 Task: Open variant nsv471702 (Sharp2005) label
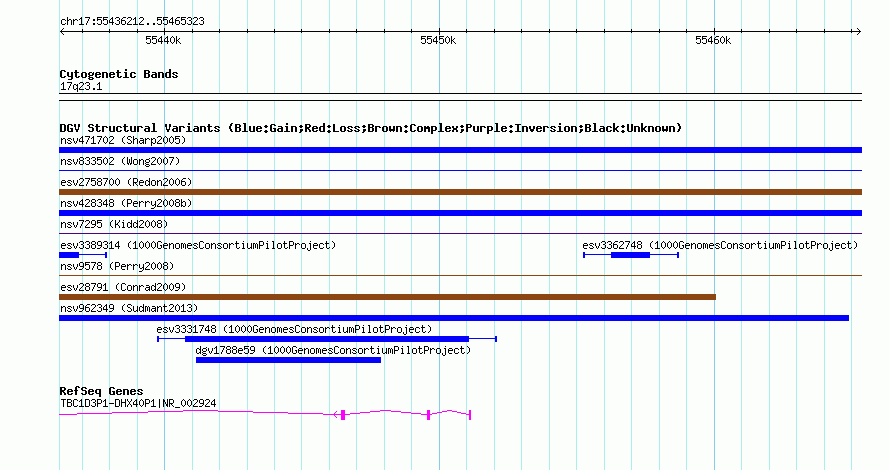click(123, 140)
